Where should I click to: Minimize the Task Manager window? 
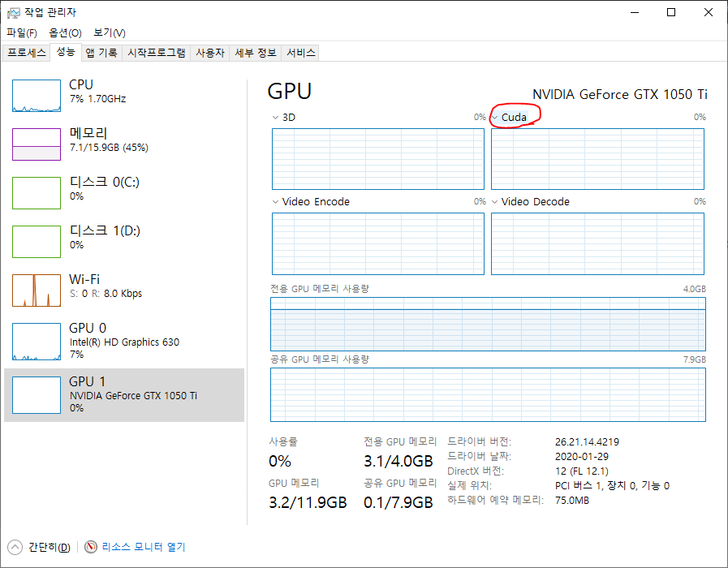pos(635,12)
